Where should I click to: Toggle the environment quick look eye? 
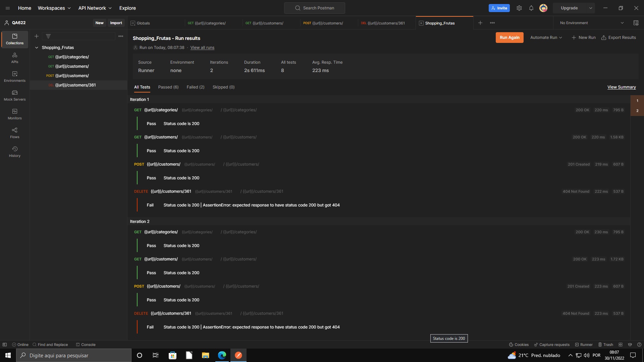point(636,23)
